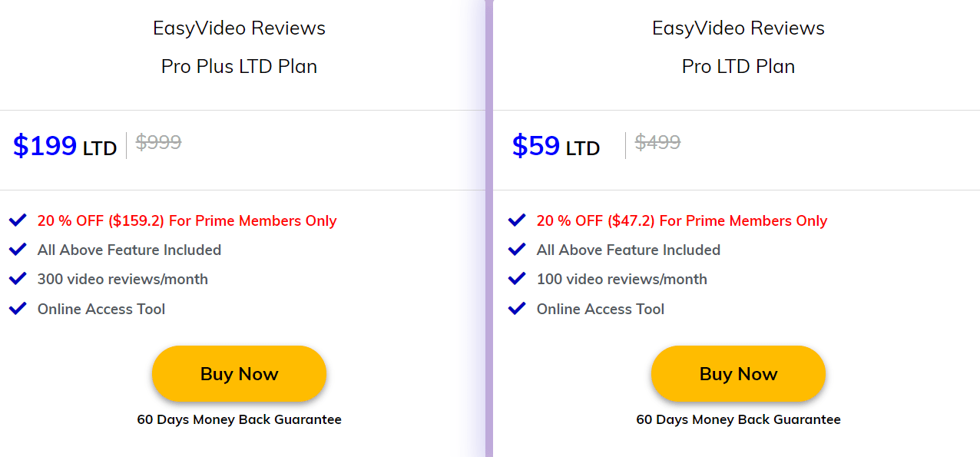Click the checkmark beside Prime Members discount on Pro Plus
Image resolution: width=980 pixels, height=457 pixels.
[18, 220]
